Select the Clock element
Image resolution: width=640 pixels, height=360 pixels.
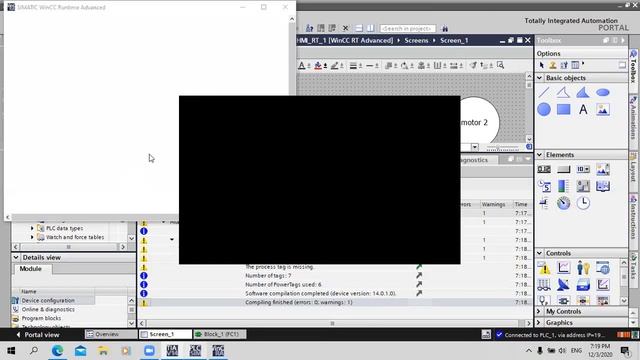pyautogui.click(x=583, y=203)
